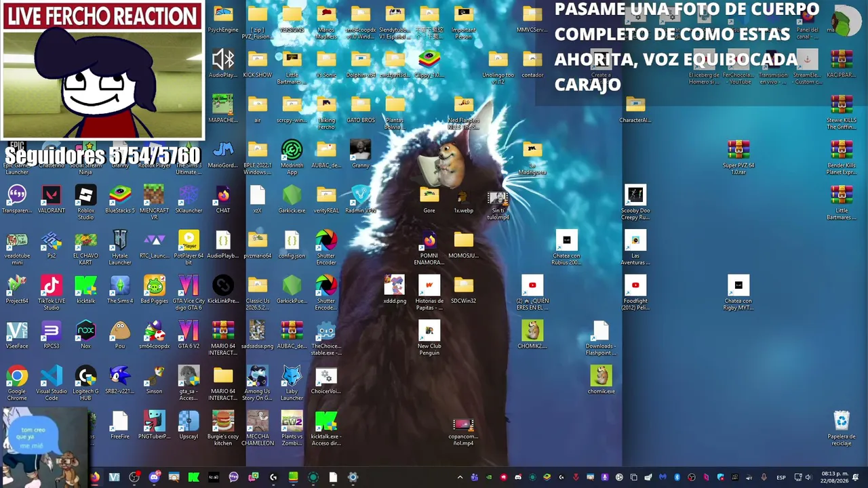Select the Talking Fercho desktop folder

pos(326,112)
